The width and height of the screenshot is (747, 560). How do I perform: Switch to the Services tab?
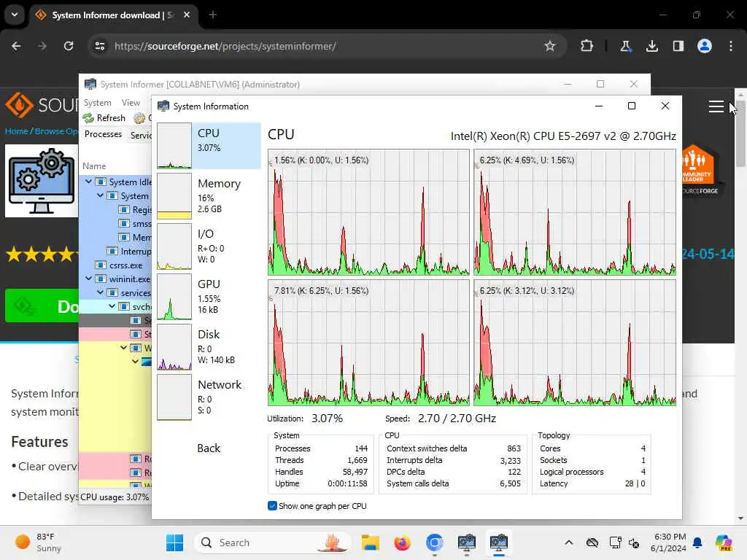141,135
